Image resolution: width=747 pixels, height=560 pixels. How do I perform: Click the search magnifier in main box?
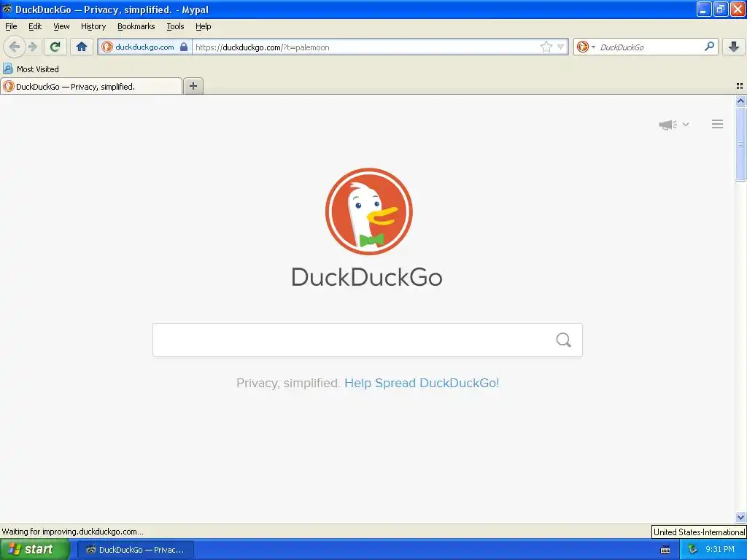[564, 340]
